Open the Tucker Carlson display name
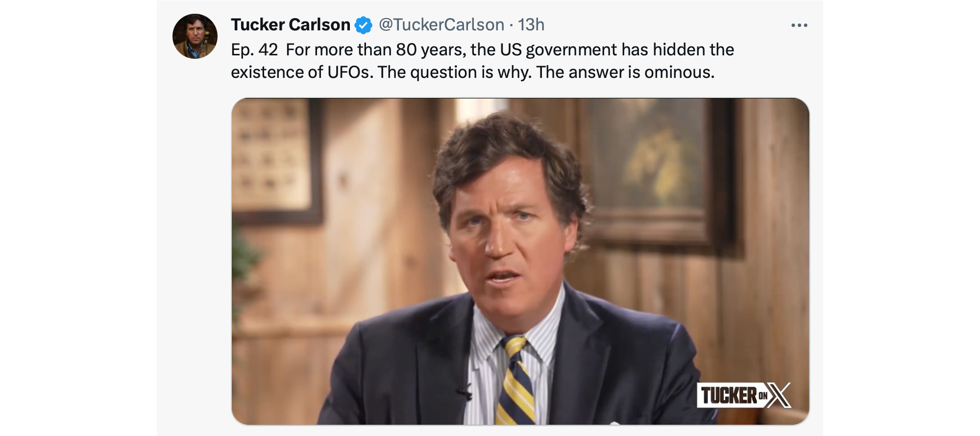Viewport: 980px width, 436px height. pyautogui.click(x=291, y=24)
